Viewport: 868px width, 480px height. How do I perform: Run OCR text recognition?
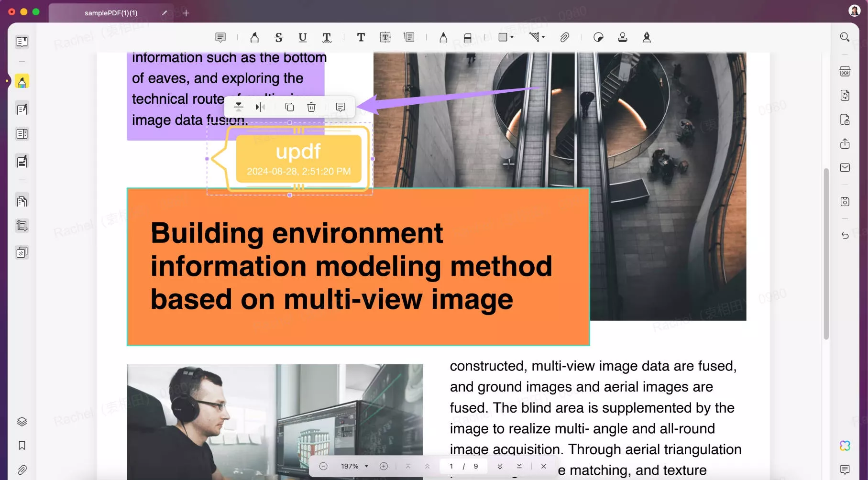pyautogui.click(x=845, y=71)
